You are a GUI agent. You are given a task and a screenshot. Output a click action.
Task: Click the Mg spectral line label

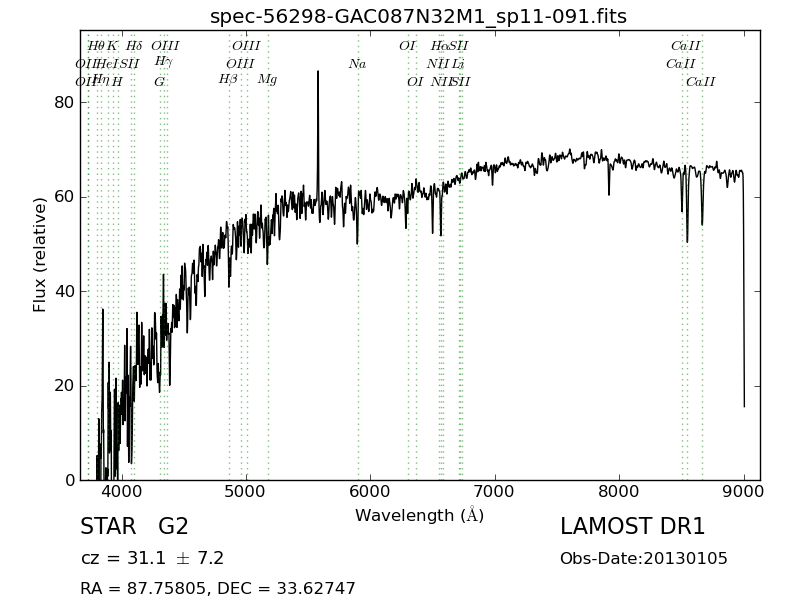267,80
